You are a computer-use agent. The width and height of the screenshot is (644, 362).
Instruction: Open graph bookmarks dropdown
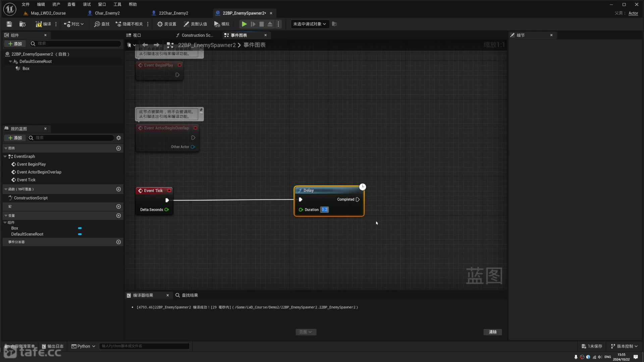(x=131, y=45)
